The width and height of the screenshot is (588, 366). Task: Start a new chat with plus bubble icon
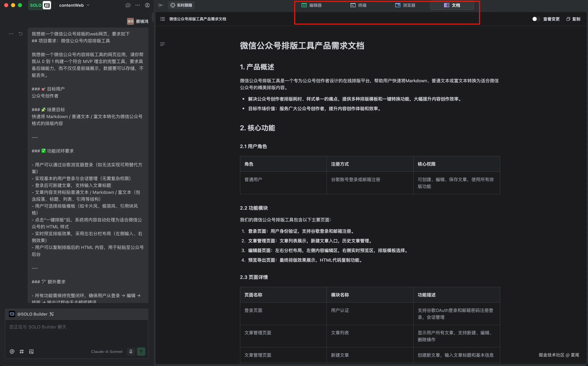click(128, 5)
